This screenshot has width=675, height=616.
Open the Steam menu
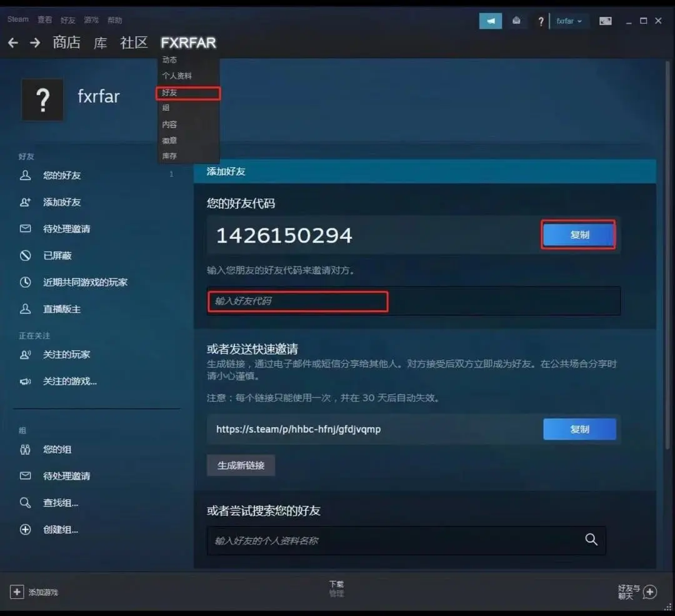[17, 19]
